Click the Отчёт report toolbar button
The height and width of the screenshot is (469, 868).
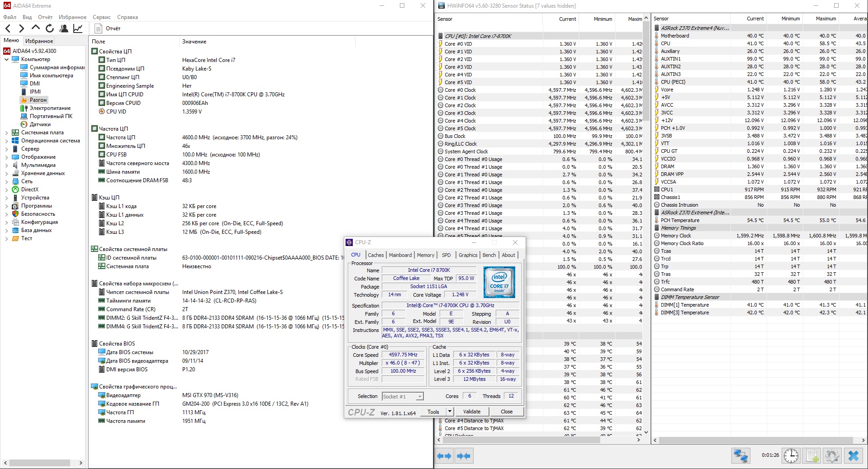(108, 28)
